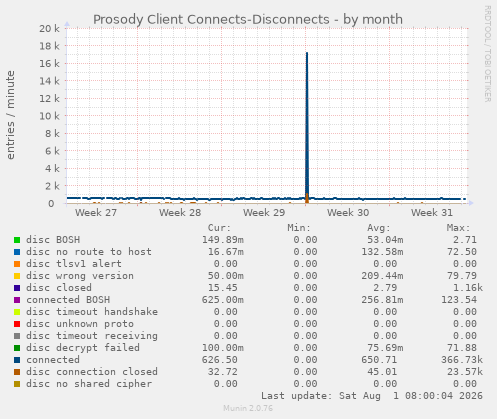Click the dark green disc decrypt failed swatch
The height and width of the screenshot is (419, 497).
click(17, 348)
